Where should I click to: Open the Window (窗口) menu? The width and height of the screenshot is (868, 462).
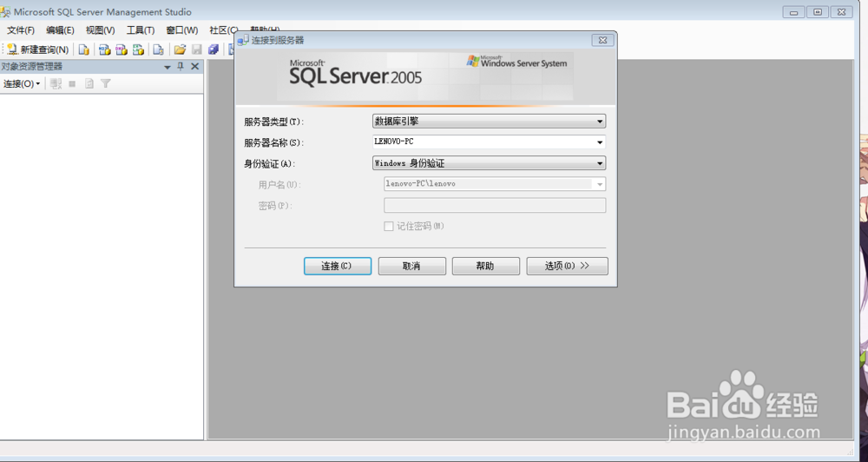click(x=182, y=30)
